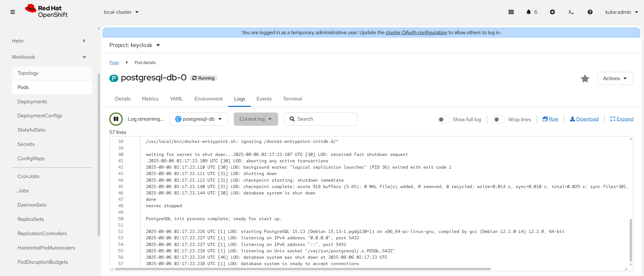Open CronJobs in the sidebar

tap(52, 176)
